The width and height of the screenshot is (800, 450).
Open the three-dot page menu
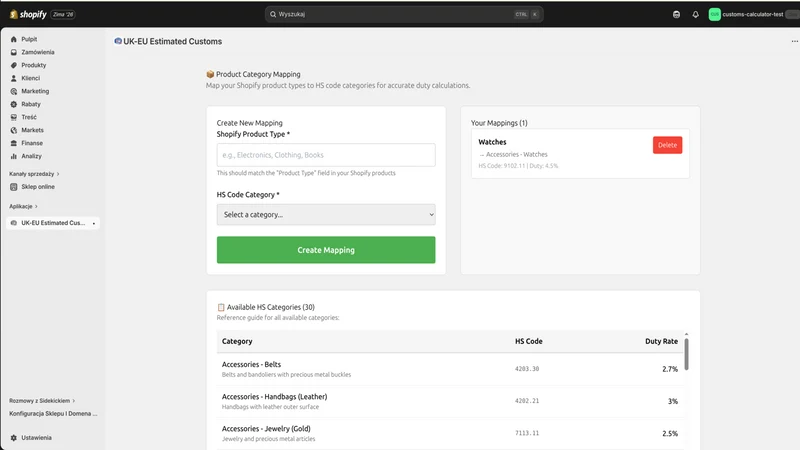[794, 41]
